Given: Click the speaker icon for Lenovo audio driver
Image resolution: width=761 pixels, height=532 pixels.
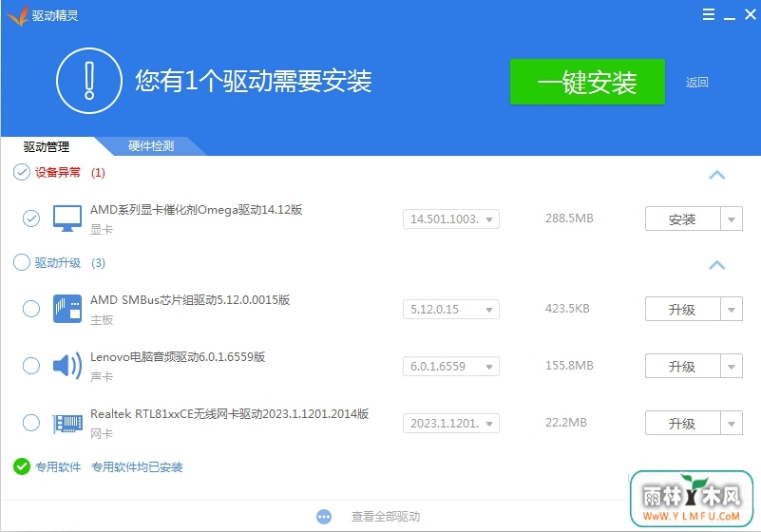Looking at the screenshot, I should click(x=67, y=366).
